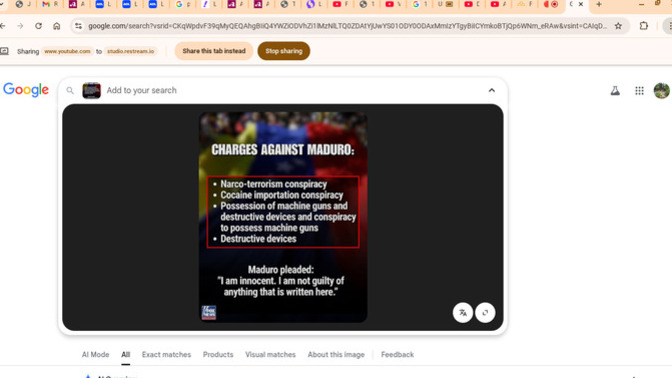Viewport: 672px width, 378px height.
Task: Go back to the previous page
Action: [3, 26]
